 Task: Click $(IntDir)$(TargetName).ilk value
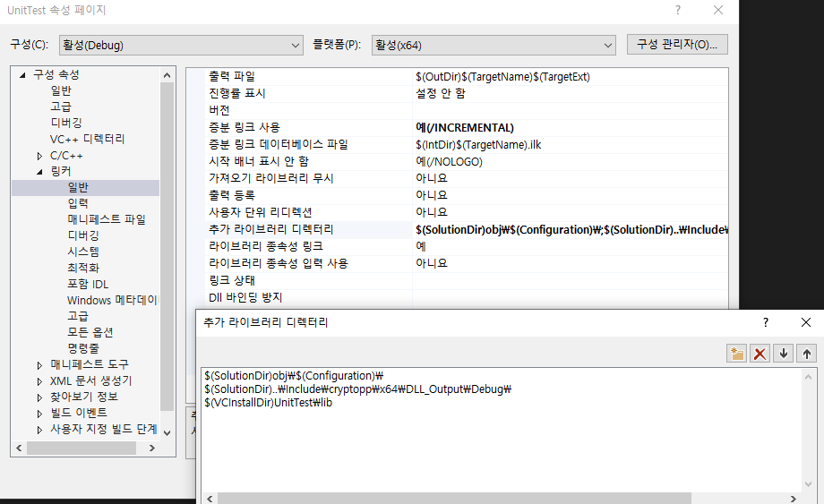point(478,144)
